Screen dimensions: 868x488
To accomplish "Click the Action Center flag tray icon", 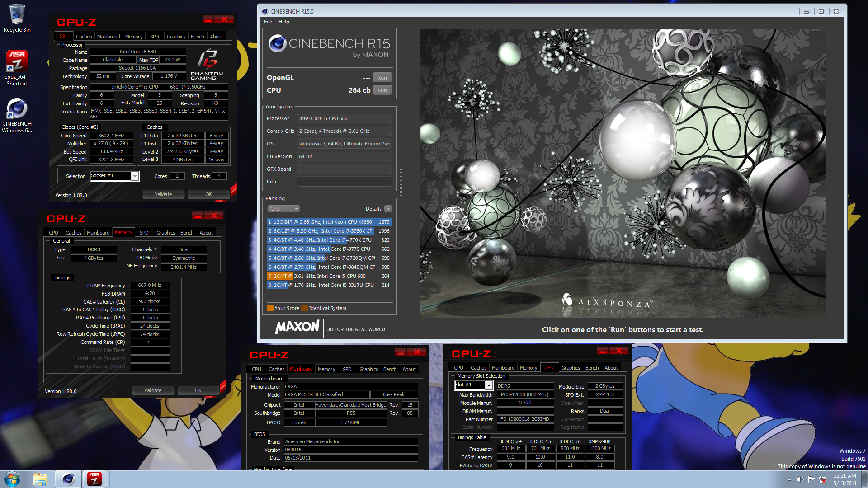I will click(811, 479).
